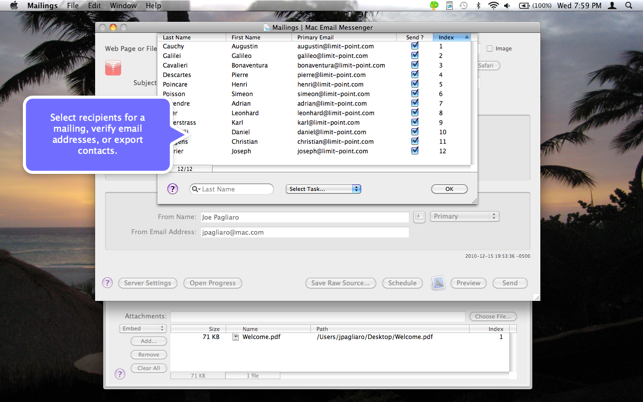Click the stamp icon beside Preview
The height and width of the screenshot is (402, 643).
(x=438, y=283)
